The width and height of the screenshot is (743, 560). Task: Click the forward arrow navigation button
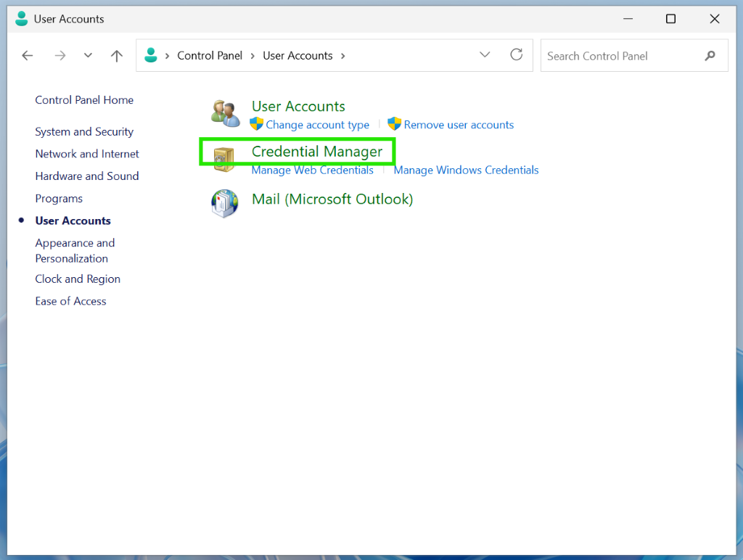tap(59, 56)
